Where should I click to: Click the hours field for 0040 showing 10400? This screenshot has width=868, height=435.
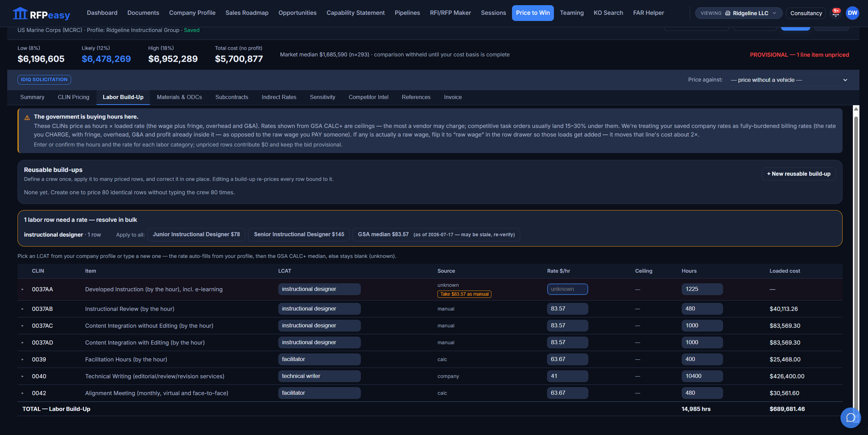702,376
